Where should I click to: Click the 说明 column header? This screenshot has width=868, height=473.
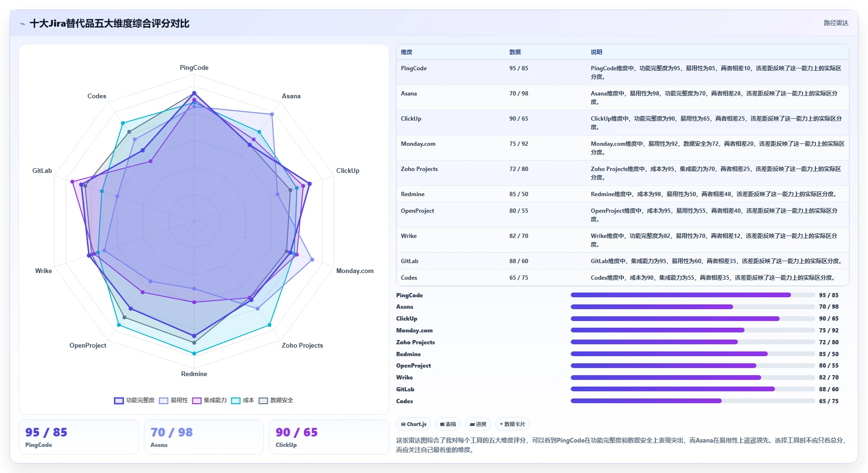pos(596,52)
